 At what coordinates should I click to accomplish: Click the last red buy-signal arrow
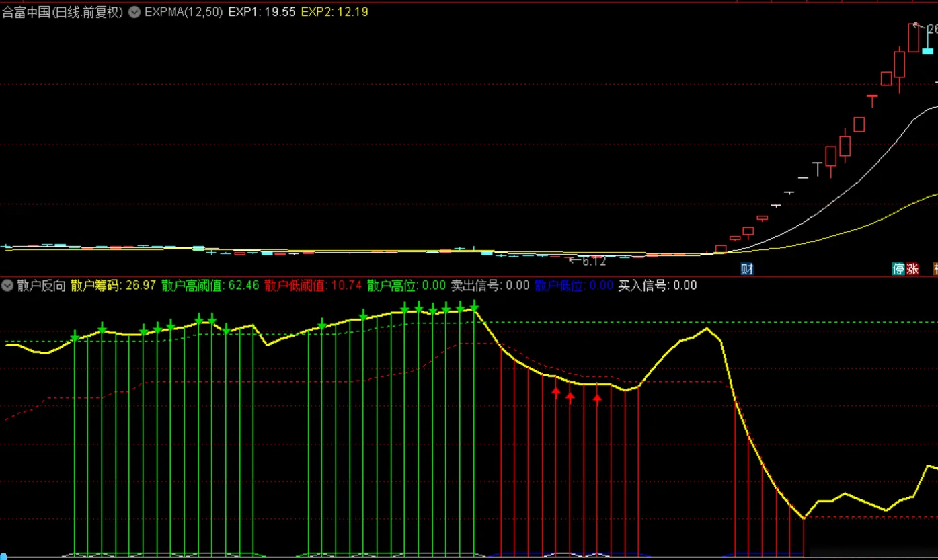click(x=598, y=399)
